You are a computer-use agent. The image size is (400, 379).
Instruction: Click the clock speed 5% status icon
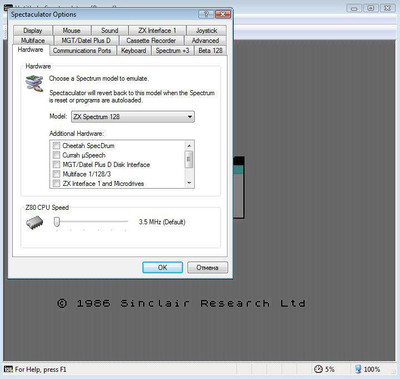tap(319, 369)
